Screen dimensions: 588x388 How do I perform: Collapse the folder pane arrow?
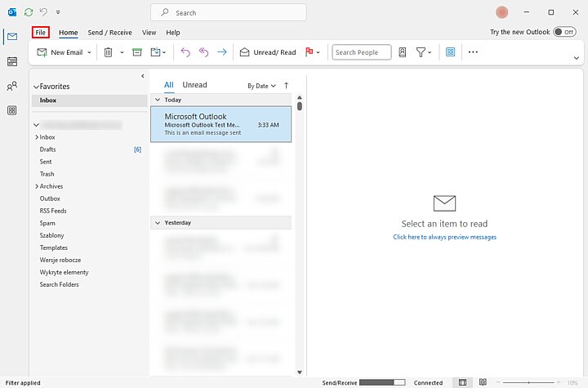click(x=142, y=76)
